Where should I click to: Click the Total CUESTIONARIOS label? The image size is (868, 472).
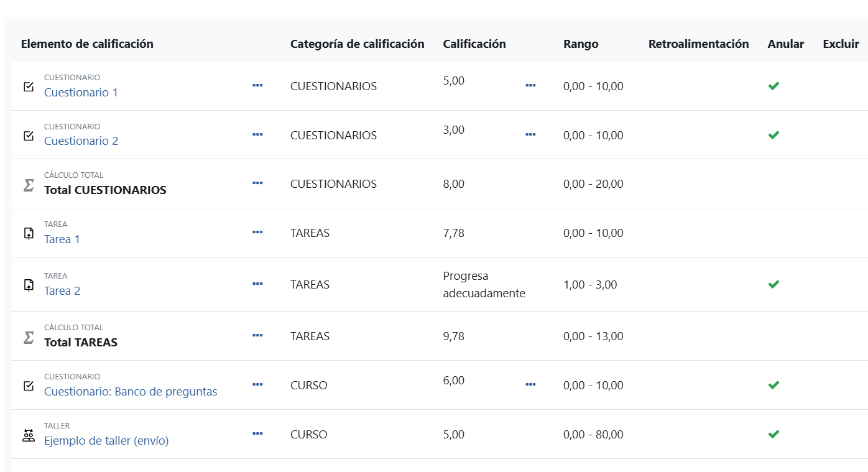[x=105, y=190]
